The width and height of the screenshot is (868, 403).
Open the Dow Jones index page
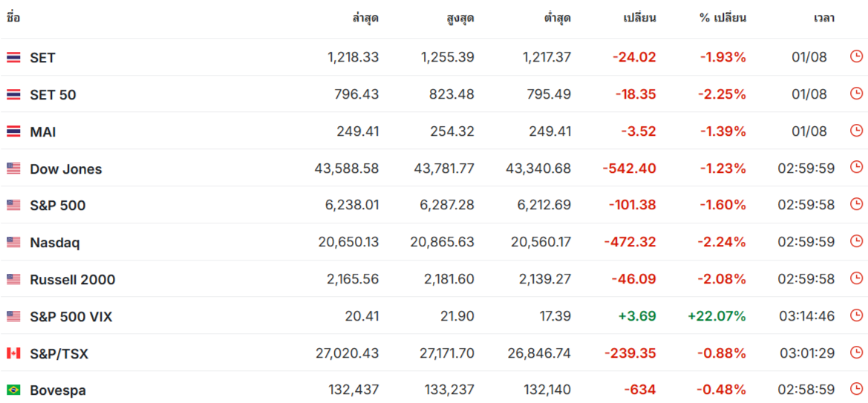pyautogui.click(x=66, y=168)
